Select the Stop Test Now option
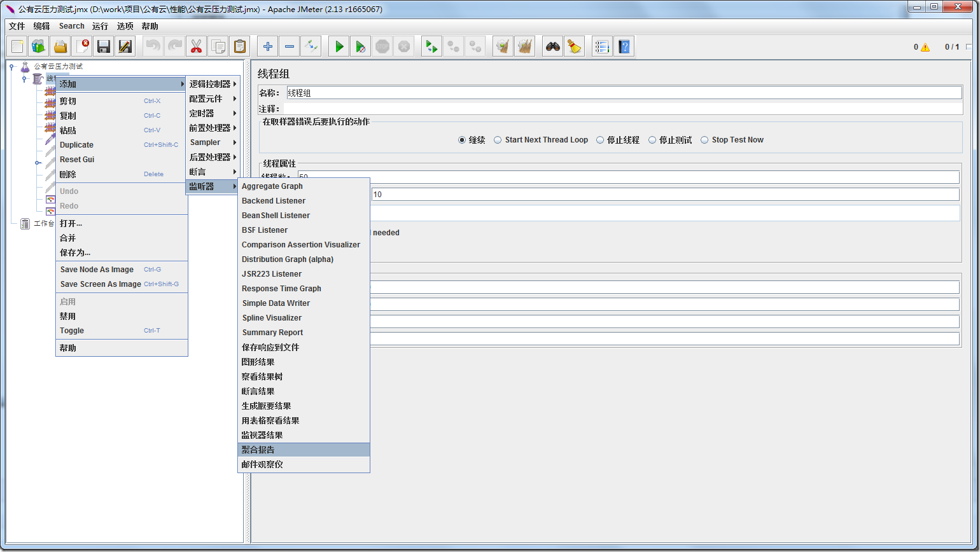 point(704,140)
